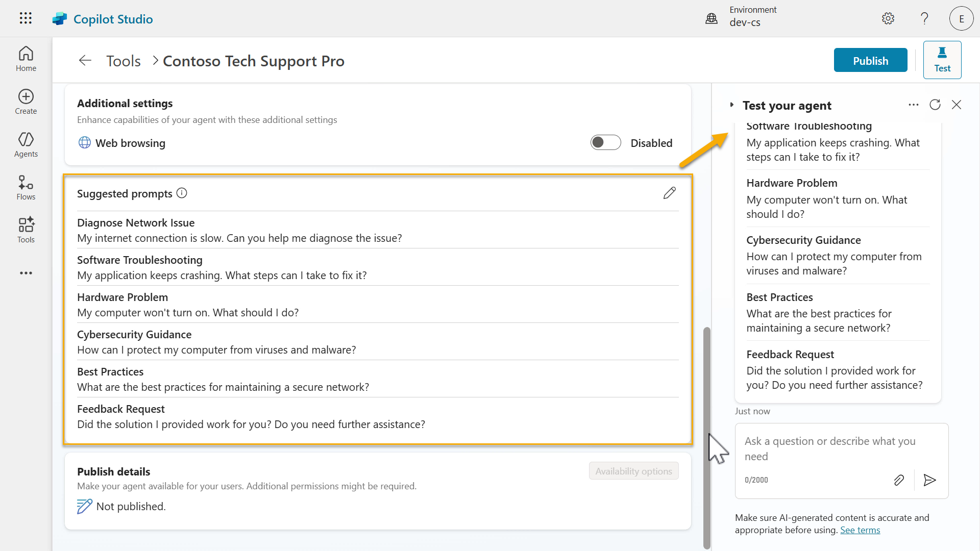Image resolution: width=980 pixels, height=551 pixels.
Task: Toggle the Web browsing switch
Action: coord(606,143)
